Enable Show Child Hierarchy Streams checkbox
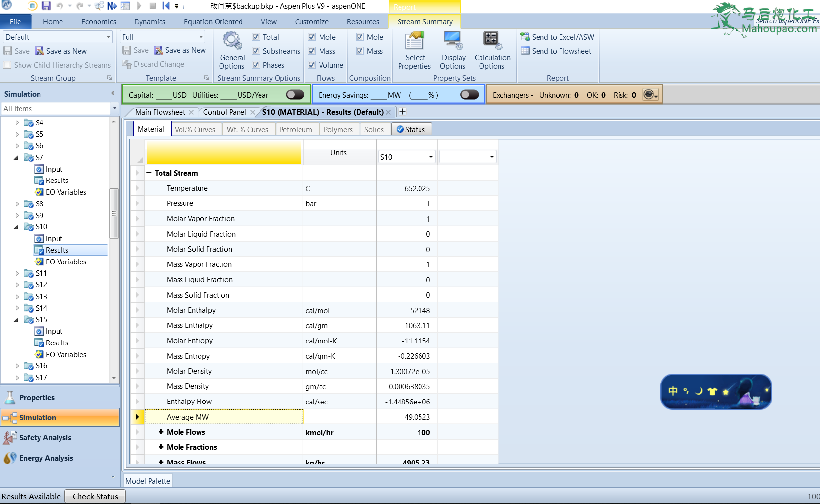This screenshot has width=820, height=504. pos(7,65)
